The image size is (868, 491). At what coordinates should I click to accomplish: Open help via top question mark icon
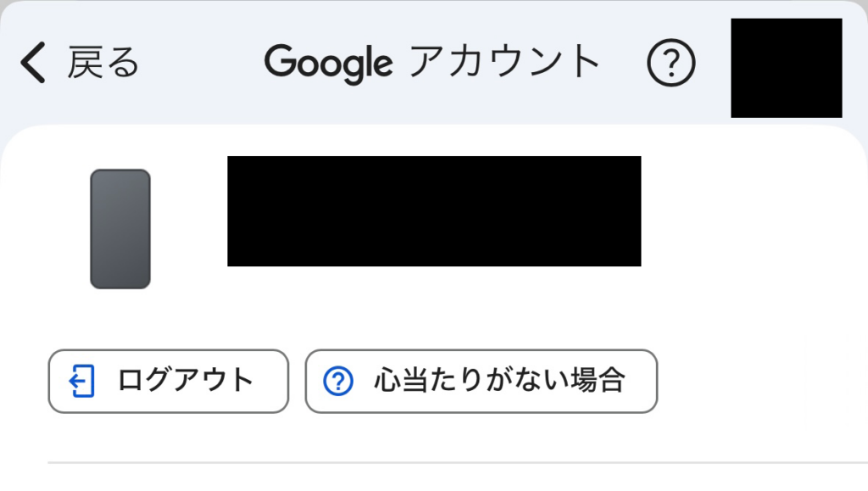pyautogui.click(x=670, y=63)
